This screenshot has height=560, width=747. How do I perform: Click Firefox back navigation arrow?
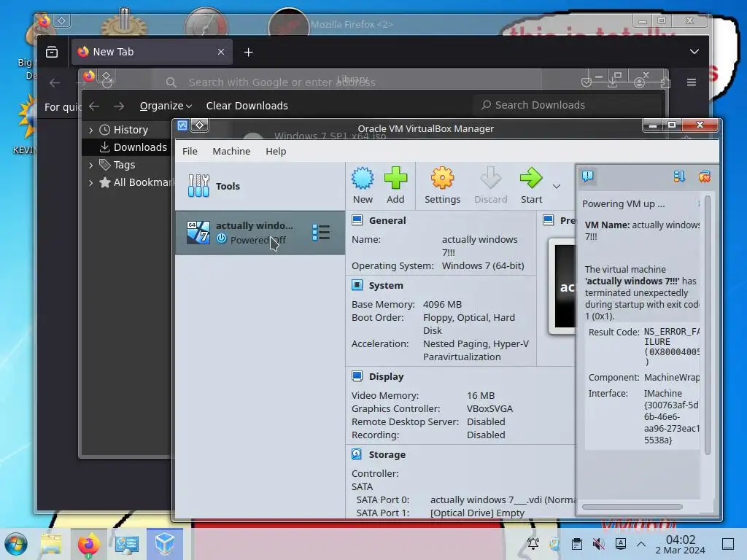[x=55, y=83]
